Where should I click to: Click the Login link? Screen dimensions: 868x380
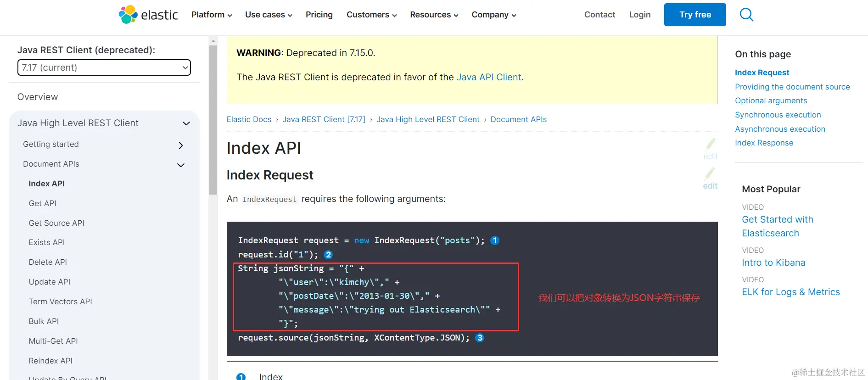click(x=640, y=15)
